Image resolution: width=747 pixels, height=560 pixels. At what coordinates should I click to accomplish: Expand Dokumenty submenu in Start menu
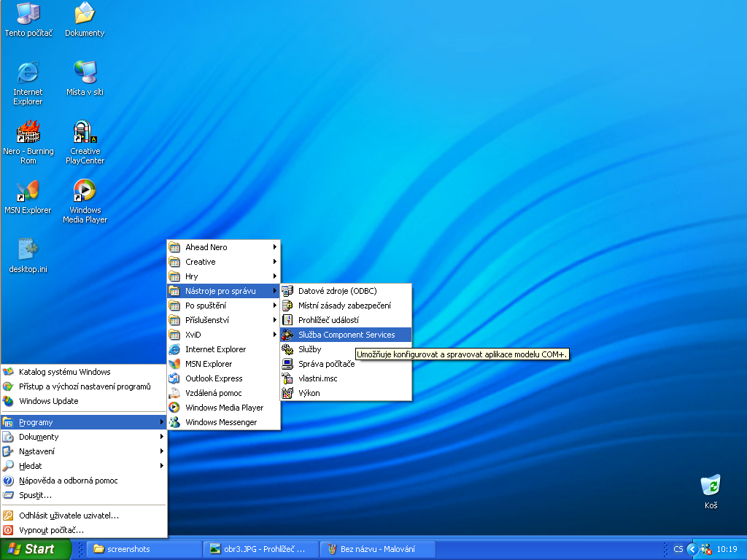tap(84, 437)
